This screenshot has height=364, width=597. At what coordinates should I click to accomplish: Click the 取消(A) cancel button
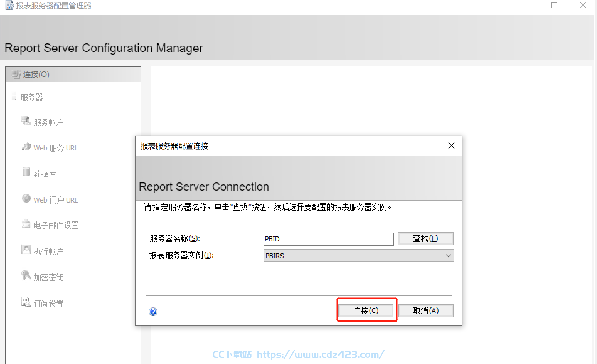click(426, 310)
